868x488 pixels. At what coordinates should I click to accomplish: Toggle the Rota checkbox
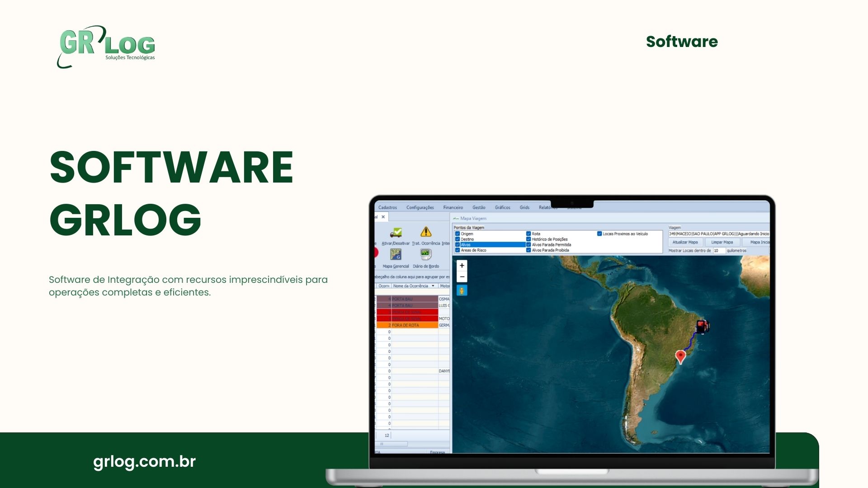tap(528, 234)
